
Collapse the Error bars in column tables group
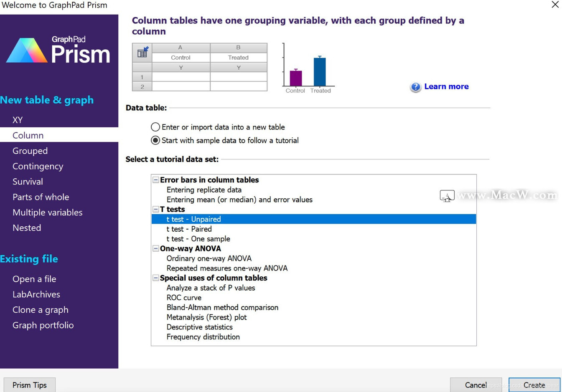click(155, 180)
